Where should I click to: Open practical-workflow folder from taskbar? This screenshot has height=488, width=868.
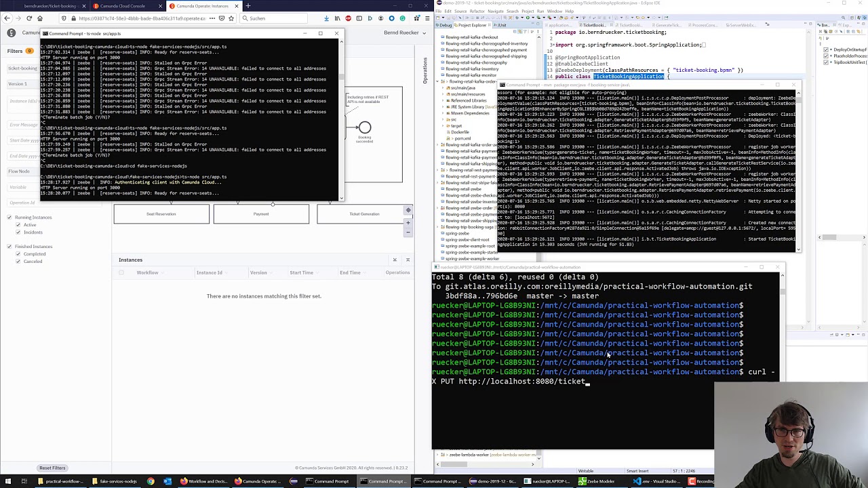coord(60,481)
